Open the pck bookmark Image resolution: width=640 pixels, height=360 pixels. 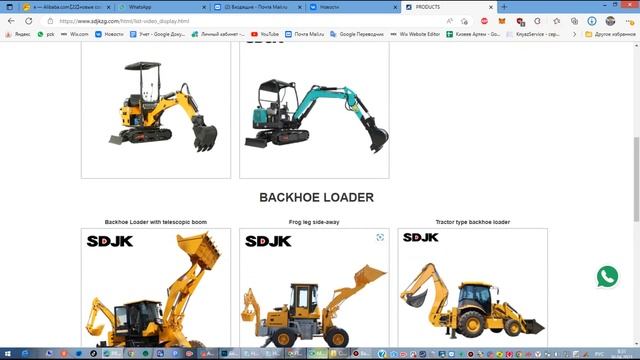pyautogui.click(x=46, y=34)
